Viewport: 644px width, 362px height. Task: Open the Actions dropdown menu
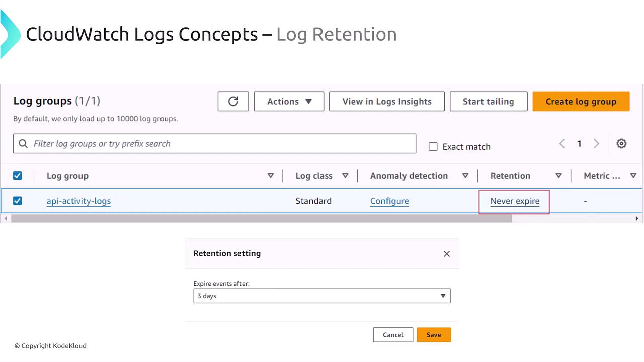pyautogui.click(x=289, y=101)
